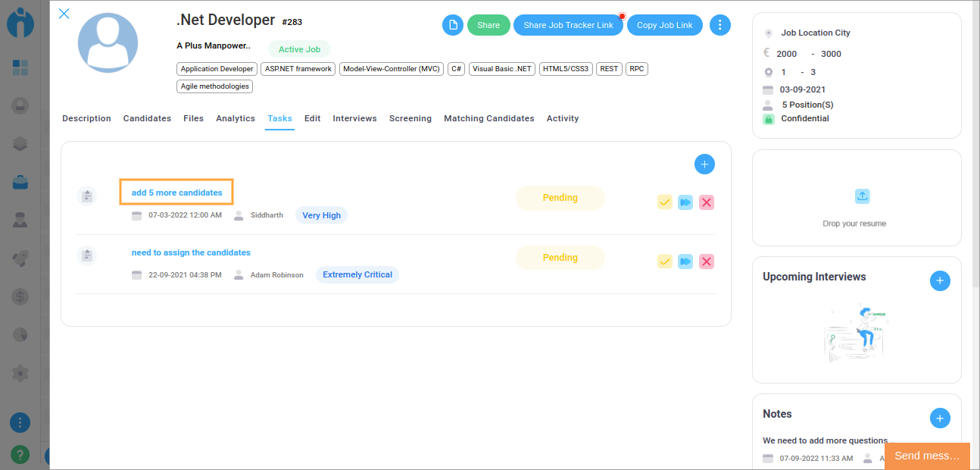Expand the Pending status of first task
Image resolution: width=980 pixels, height=470 pixels.
[x=560, y=198]
